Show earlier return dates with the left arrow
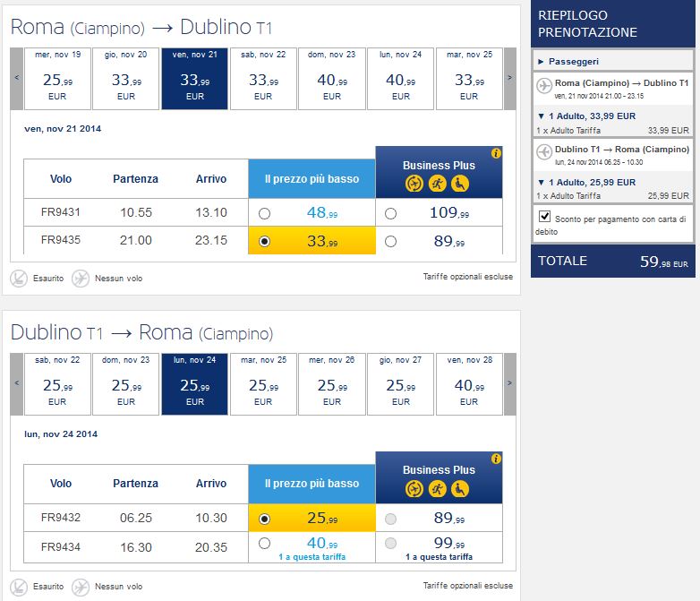Screen dimensions: 700x601 point(16,385)
